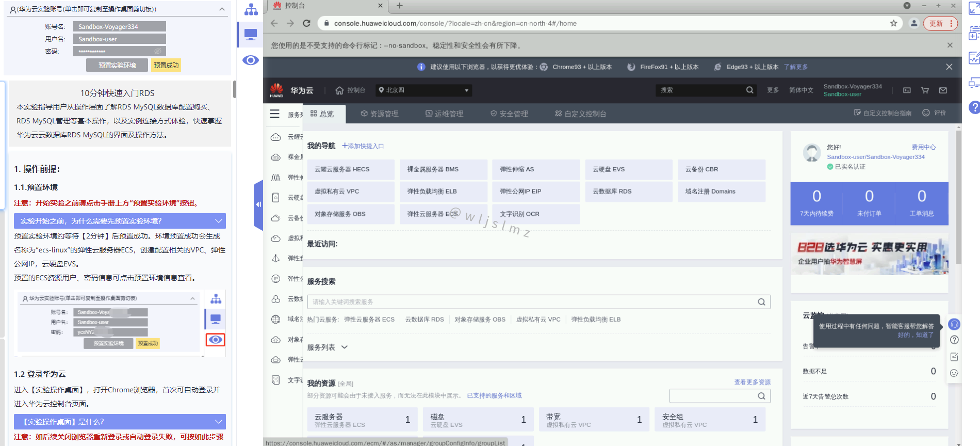Open 对象存储服务 OBS shortcut

pos(351,214)
